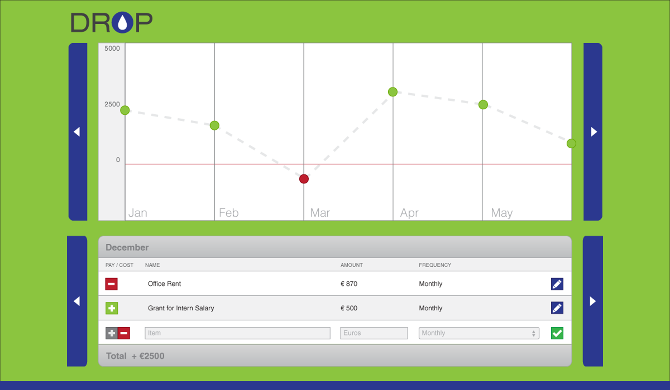Click the Total + €2500 summary

(x=135, y=356)
